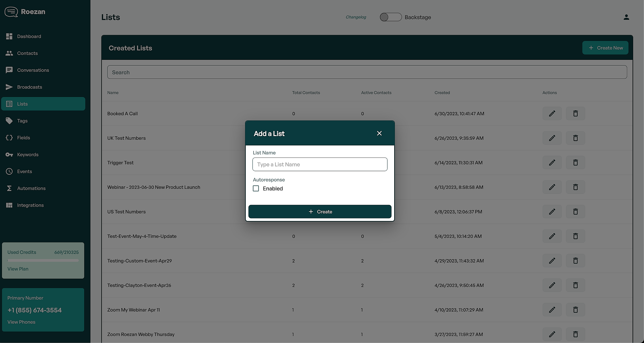Close the Add a List dialog

point(379,133)
